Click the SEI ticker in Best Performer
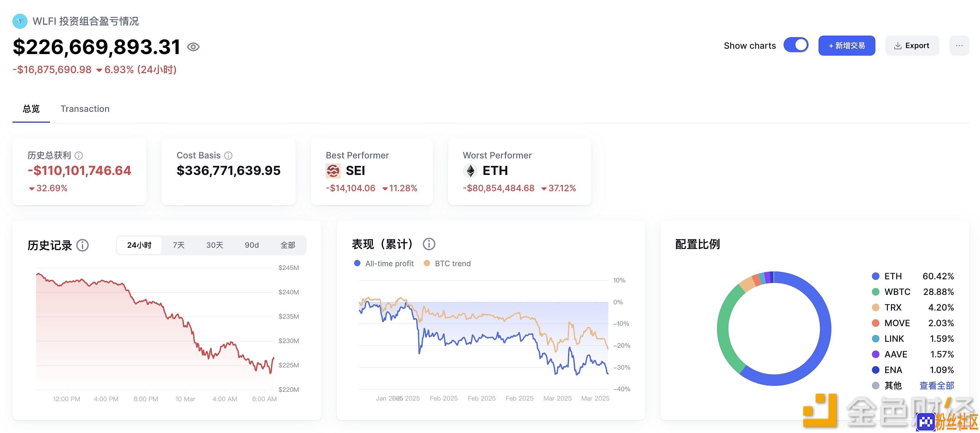 tap(355, 171)
